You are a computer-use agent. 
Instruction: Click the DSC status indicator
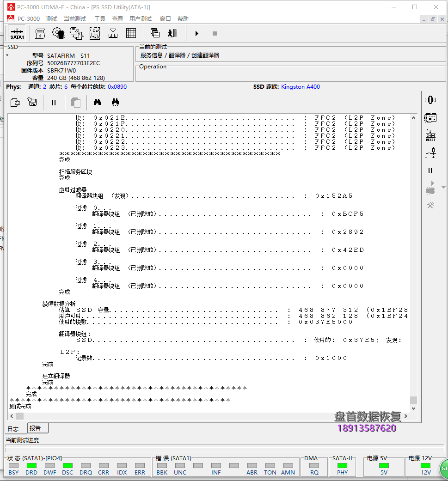[x=68, y=466]
